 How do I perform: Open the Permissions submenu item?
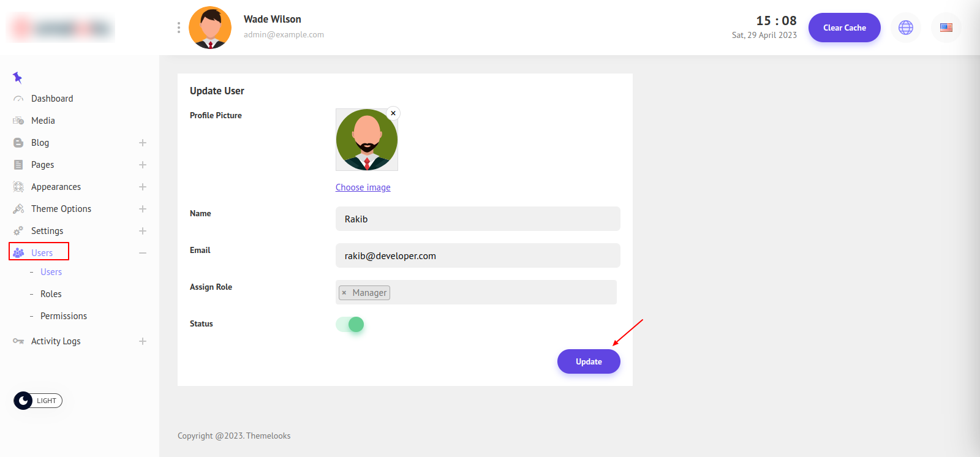tap(64, 316)
